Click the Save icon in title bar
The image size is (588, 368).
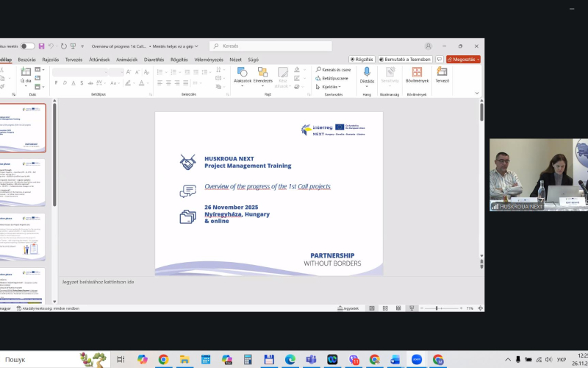coord(41,46)
